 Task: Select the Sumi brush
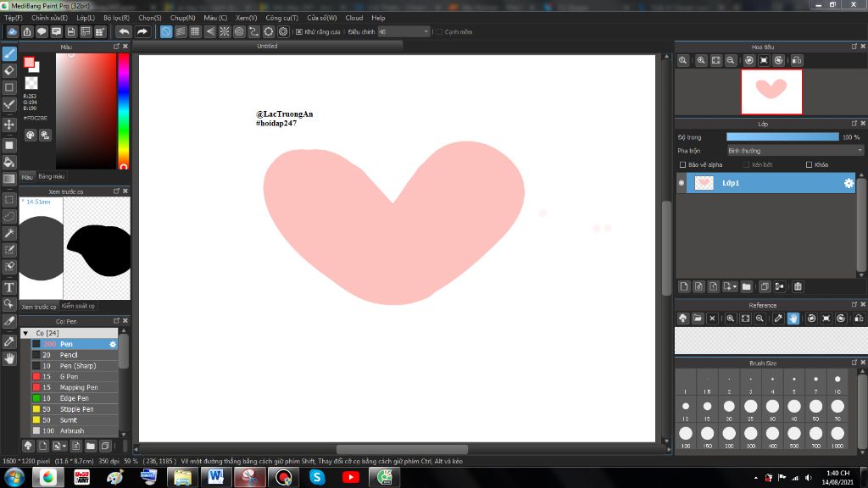[75, 420]
